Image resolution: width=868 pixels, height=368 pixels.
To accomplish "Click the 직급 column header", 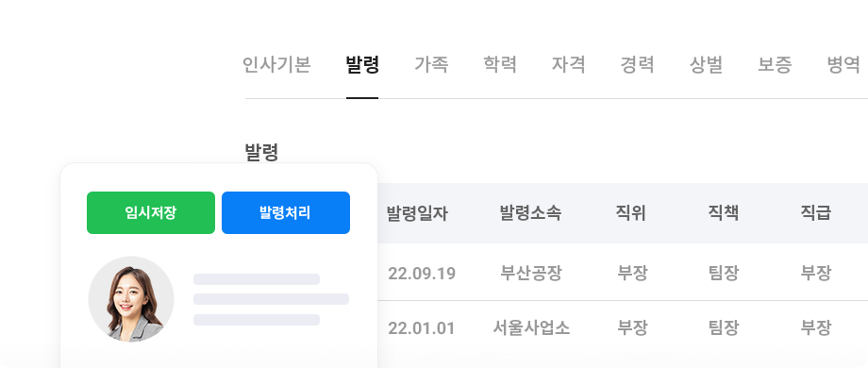I will click(815, 213).
